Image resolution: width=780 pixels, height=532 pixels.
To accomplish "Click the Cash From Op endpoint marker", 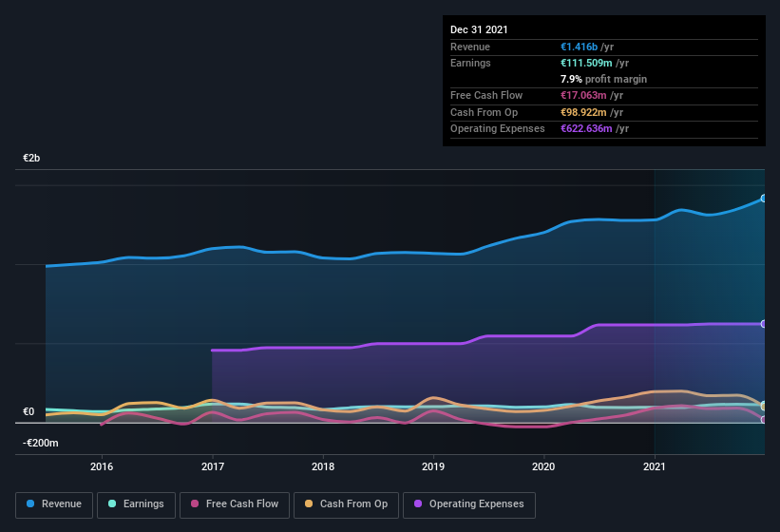I will pos(764,407).
